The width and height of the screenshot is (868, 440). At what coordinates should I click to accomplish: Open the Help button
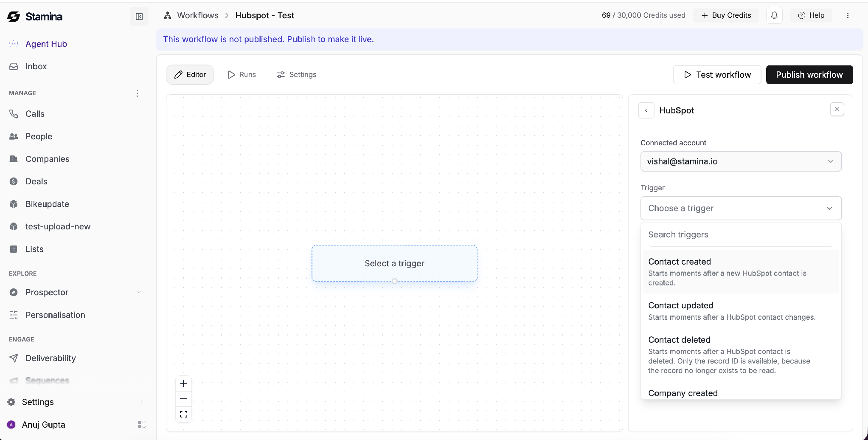tap(811, 15)
